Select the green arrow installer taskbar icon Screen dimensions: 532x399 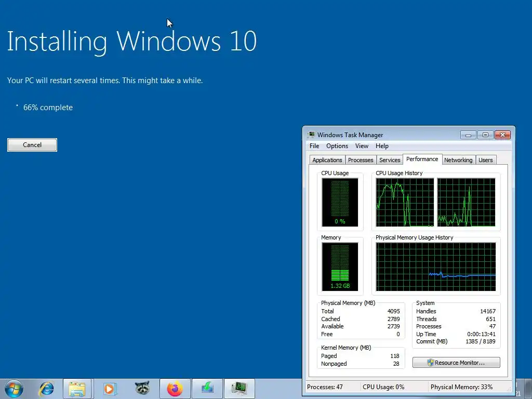(x=207, y=389)
